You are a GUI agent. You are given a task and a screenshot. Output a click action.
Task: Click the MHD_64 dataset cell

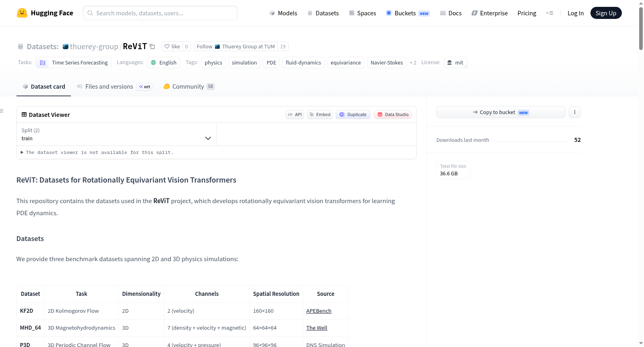[x=31, y=328]
